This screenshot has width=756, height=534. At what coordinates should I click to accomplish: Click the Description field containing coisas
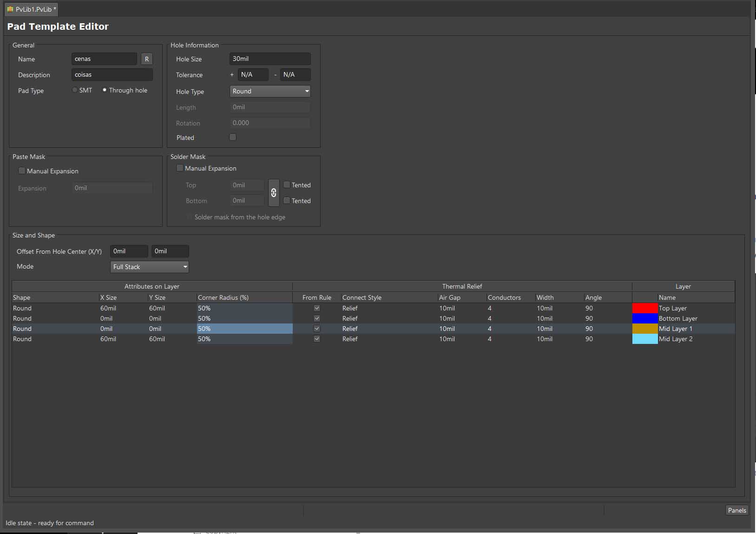tap(112, 75)
